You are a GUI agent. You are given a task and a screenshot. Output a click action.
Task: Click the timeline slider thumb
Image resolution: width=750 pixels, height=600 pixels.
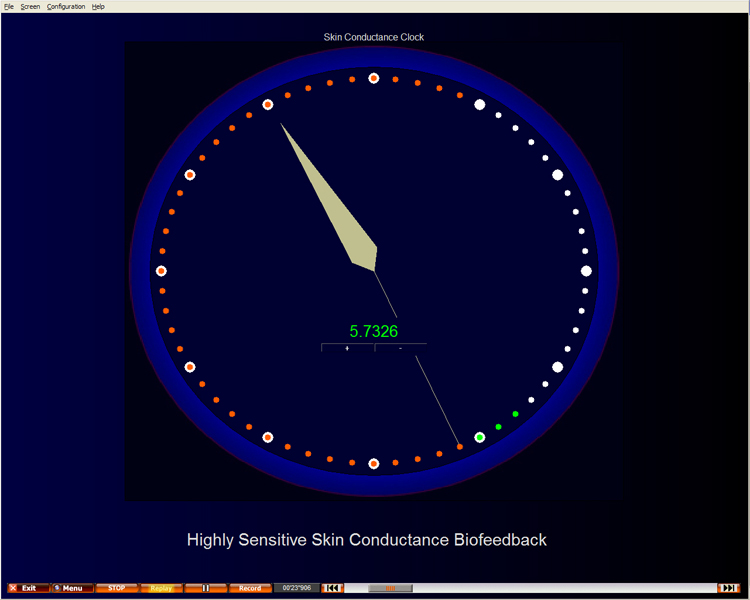tap(390, 588)
